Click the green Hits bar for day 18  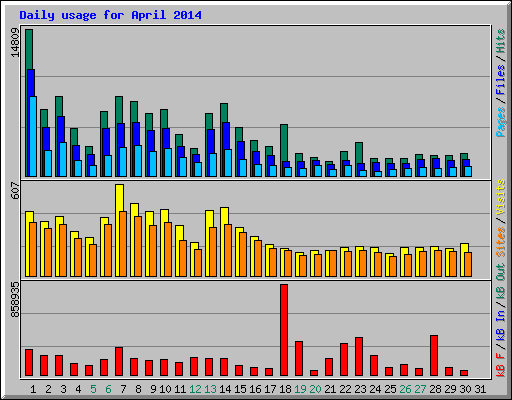pyautogui.click(x=284, y=143)
